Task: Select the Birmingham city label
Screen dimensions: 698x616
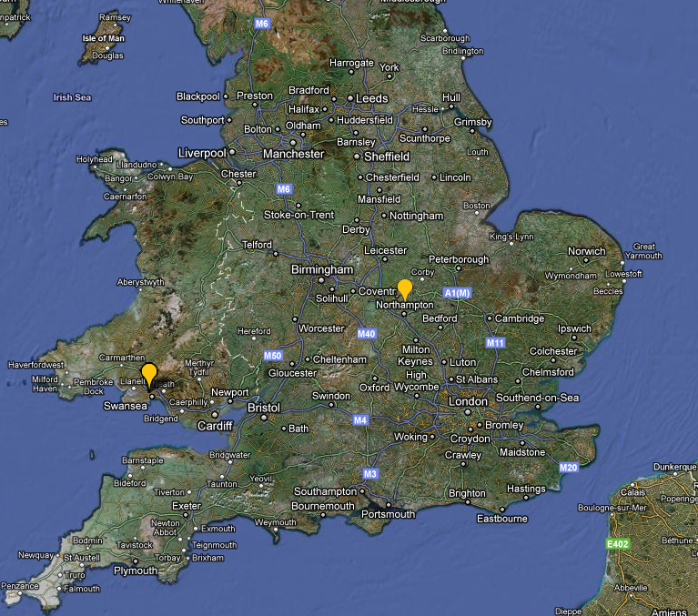Action: 321,270
